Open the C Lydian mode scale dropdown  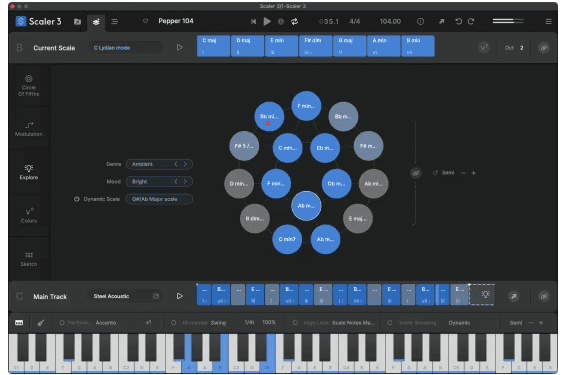pyautogui.click(x=125, y=48)
